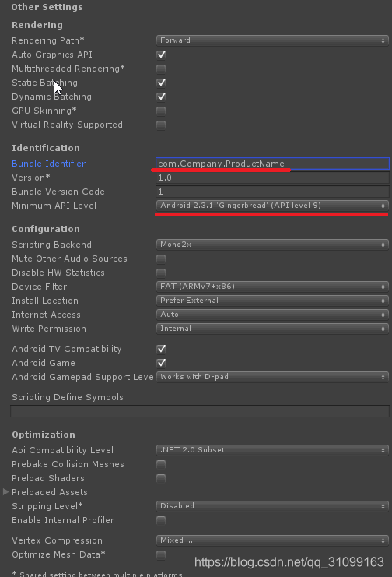
Task: Open the Api Compatibility Level dropdown
Action: tap(272, 450)
